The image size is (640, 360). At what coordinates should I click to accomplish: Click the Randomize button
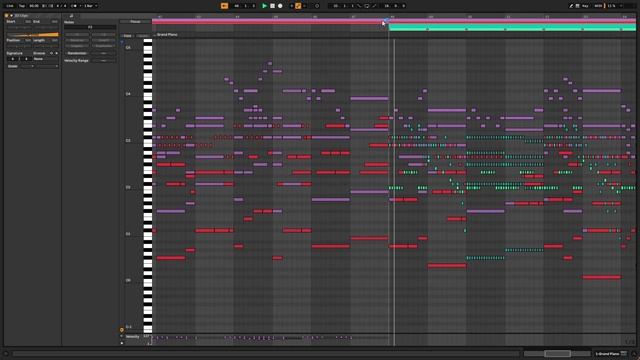77,53
